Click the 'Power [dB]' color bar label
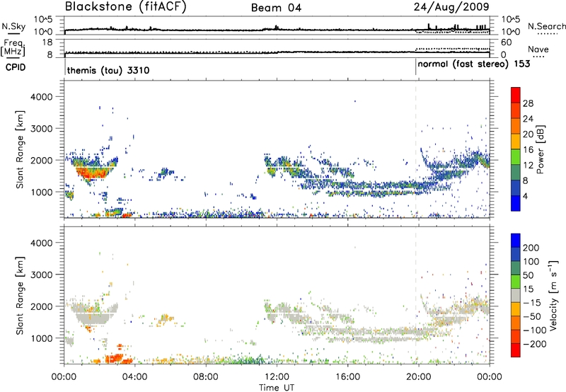566x392 pixels. pos(540,149)
